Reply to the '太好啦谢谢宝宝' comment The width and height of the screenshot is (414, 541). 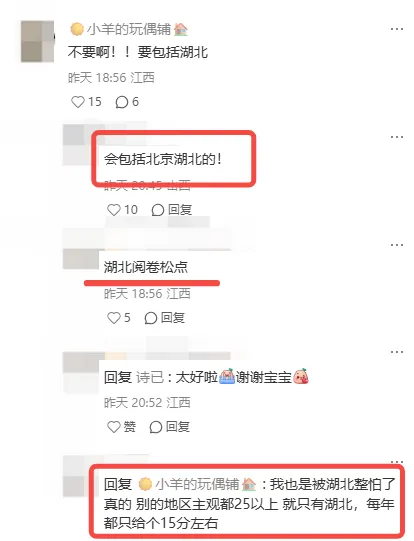click(x=169, y=427)
